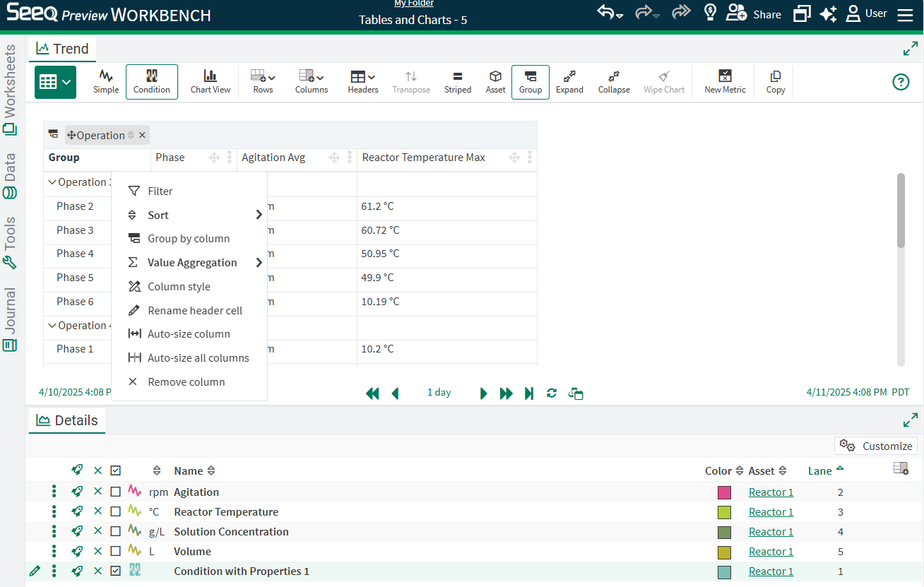The height and width of the screenshot is (587, 924).
Task: Open the Headers dropdown
Action: pyautogui.click(x=363, y=81)
